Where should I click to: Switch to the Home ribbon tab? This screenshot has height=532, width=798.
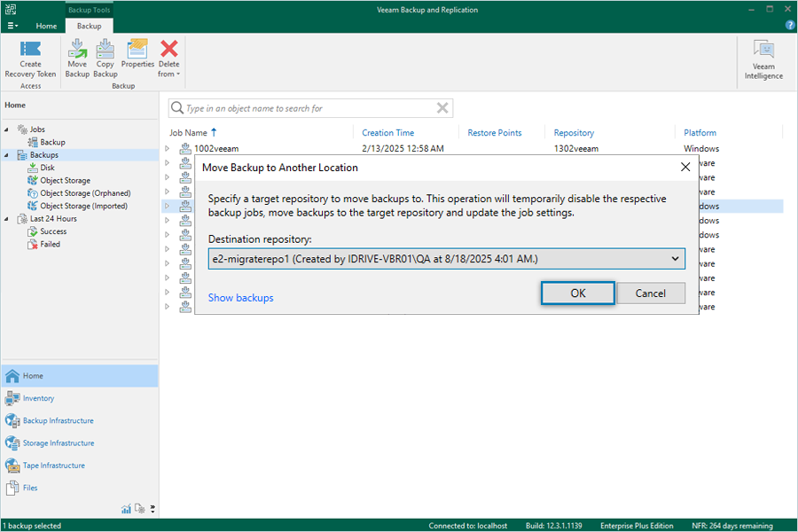coord(46,26)
